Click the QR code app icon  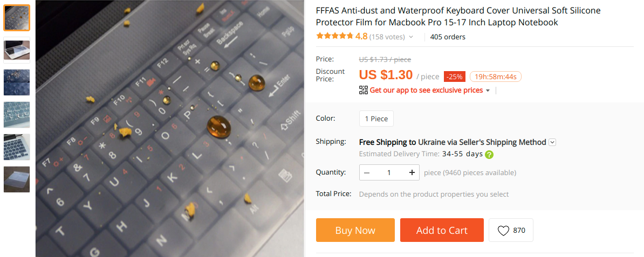point(364,90)
